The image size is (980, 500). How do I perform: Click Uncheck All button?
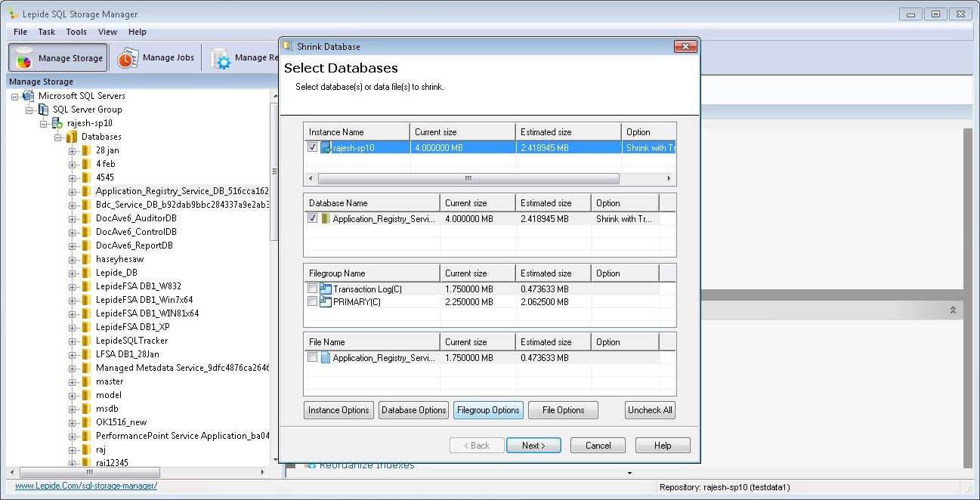coord(651,410)
